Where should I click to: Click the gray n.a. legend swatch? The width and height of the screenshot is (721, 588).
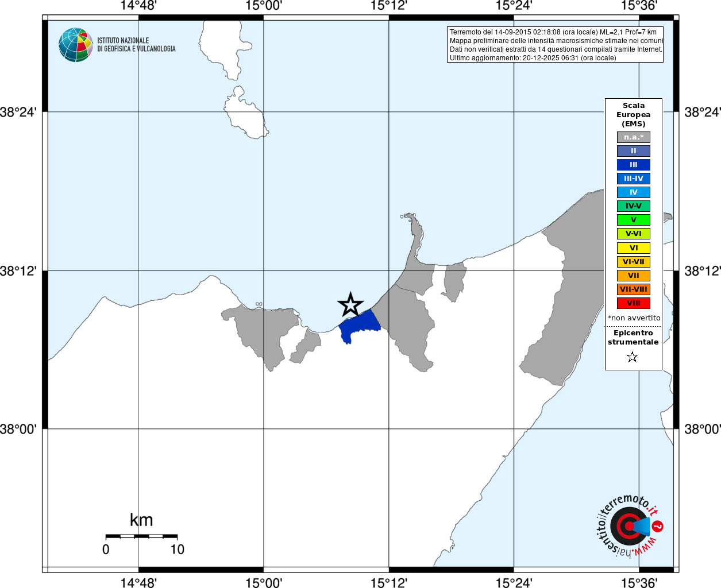634,137
